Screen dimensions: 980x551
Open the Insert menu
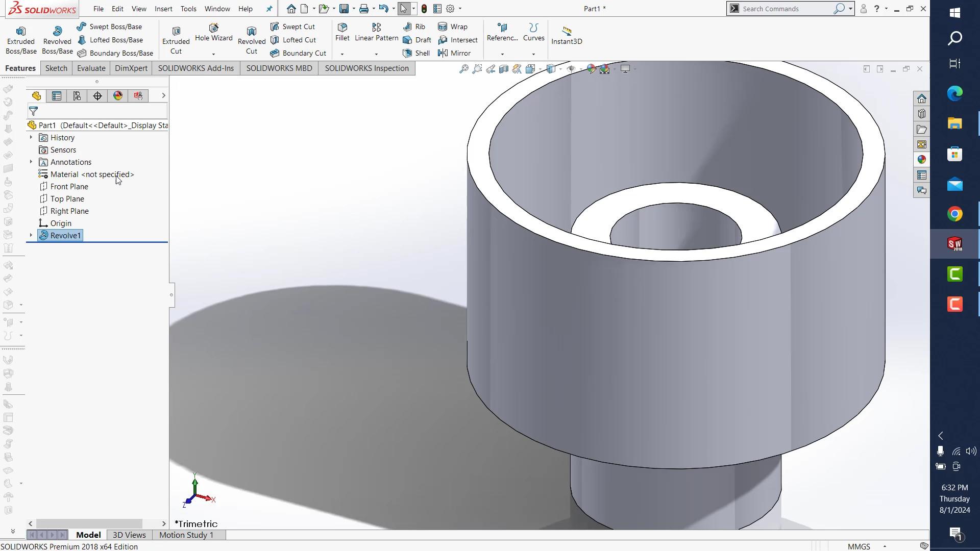[x=163, y=9]
